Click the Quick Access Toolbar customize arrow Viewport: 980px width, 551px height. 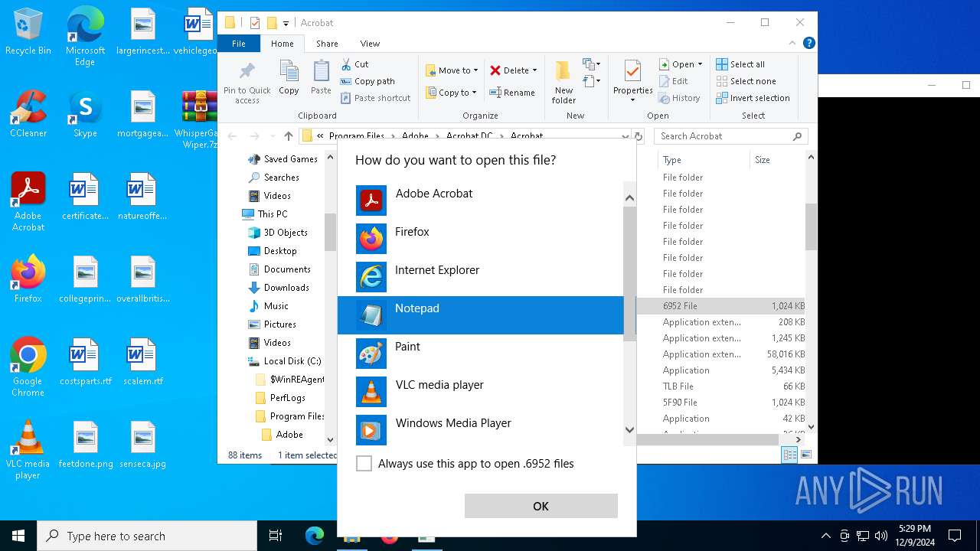286,23
